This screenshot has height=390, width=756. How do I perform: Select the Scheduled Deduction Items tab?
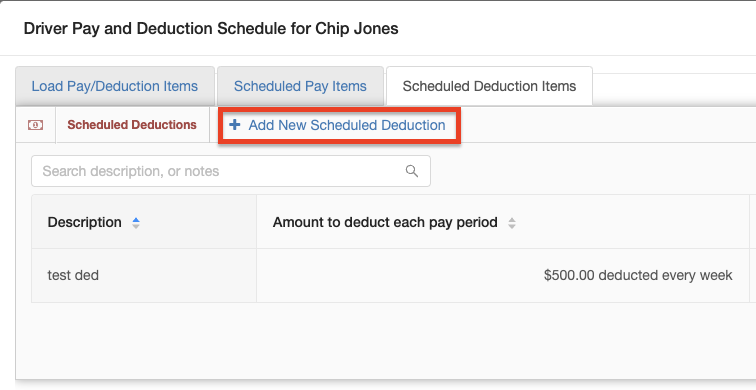point(489,86)
